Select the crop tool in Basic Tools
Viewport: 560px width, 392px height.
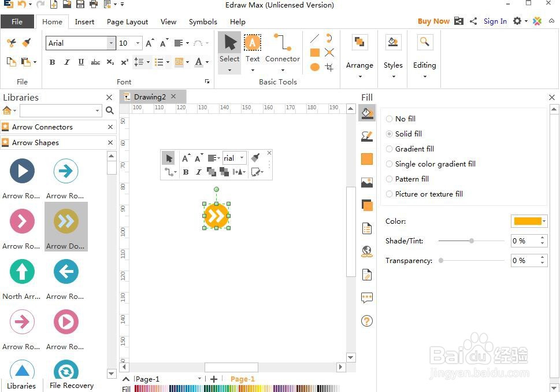coord(329,67)
